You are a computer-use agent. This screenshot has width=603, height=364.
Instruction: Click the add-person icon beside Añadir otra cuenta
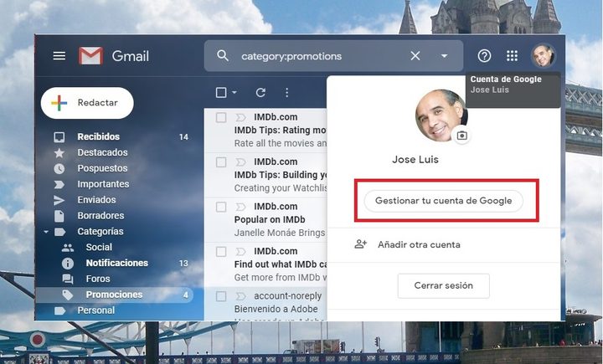(x=360, y=244)
